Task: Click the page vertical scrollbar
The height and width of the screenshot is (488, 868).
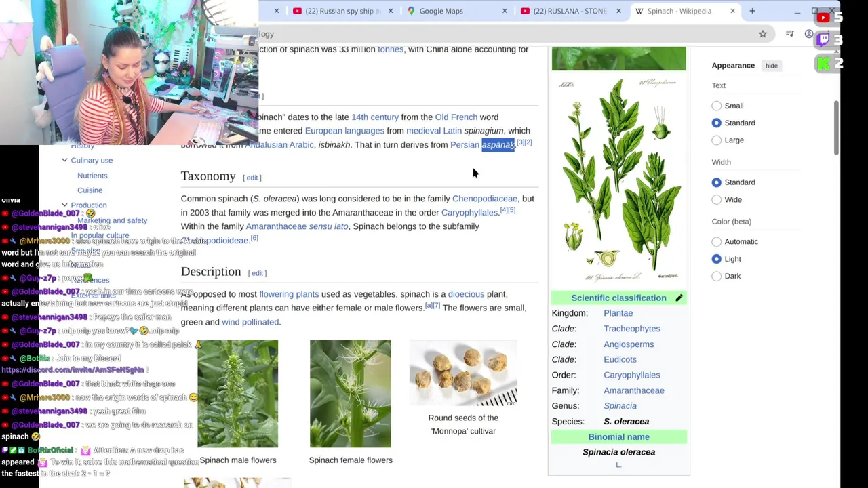Action: pos(835,127)
